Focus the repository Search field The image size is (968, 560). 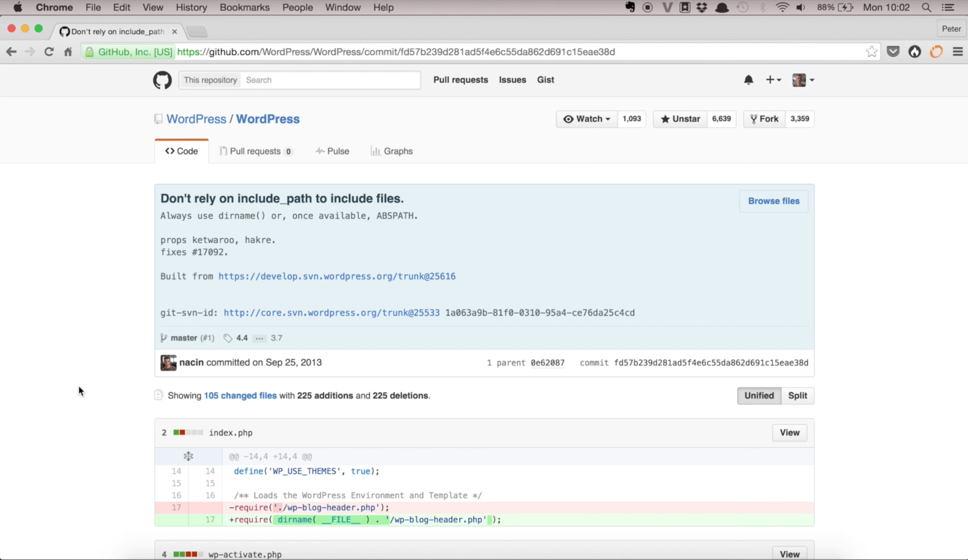330,80
